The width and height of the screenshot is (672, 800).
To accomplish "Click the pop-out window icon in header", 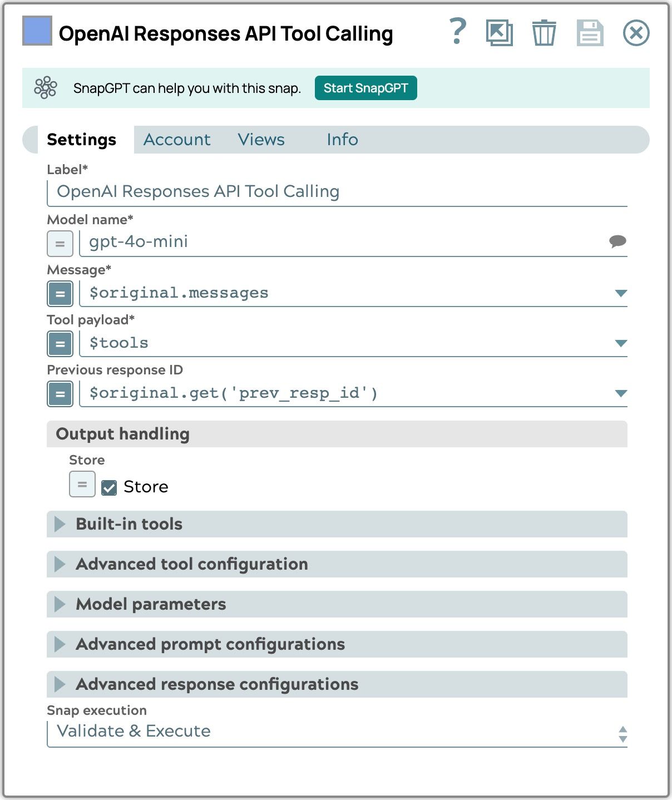I will point(499,33).
